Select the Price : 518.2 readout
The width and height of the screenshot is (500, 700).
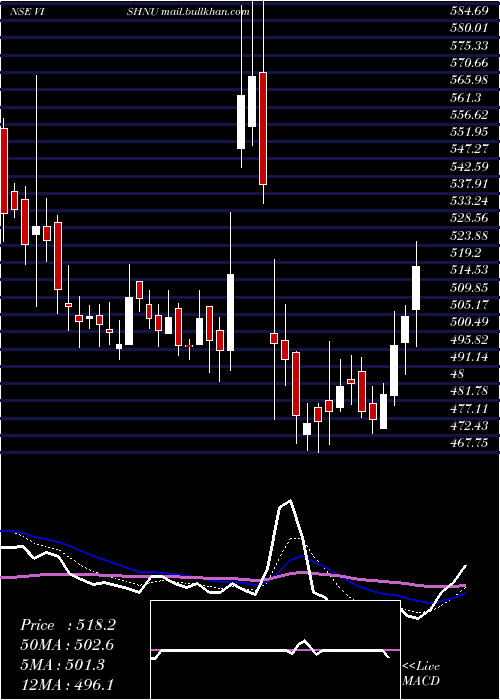[x=68, y=625]
